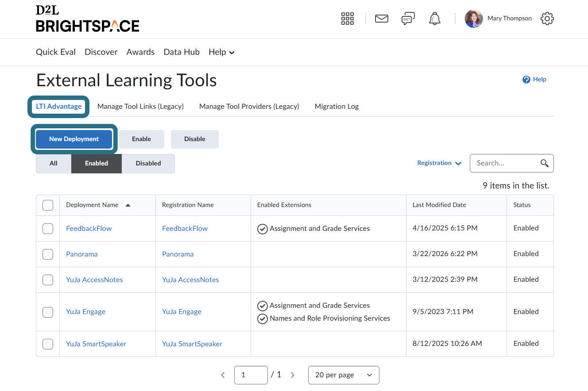Go to next page arrow
Screen dimensions: 588x391
(x=293, y=375)
